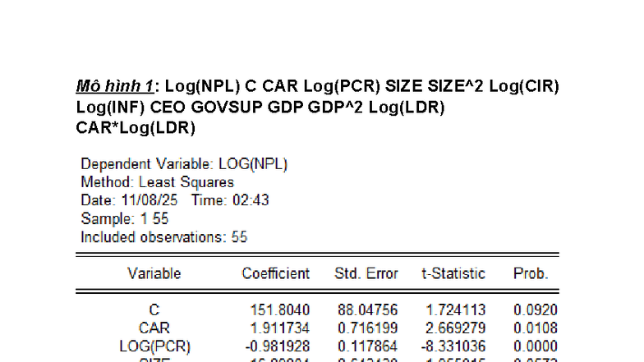
Task: Select the 'Sample: 1 55' line
Action: click(x=125, y=218)
